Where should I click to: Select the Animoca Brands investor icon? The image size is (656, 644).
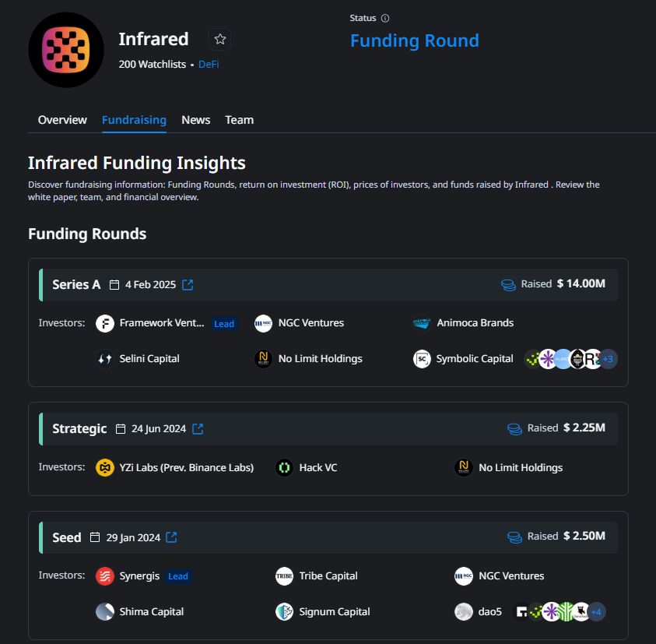pyautogui.click(x=421, y=323)
